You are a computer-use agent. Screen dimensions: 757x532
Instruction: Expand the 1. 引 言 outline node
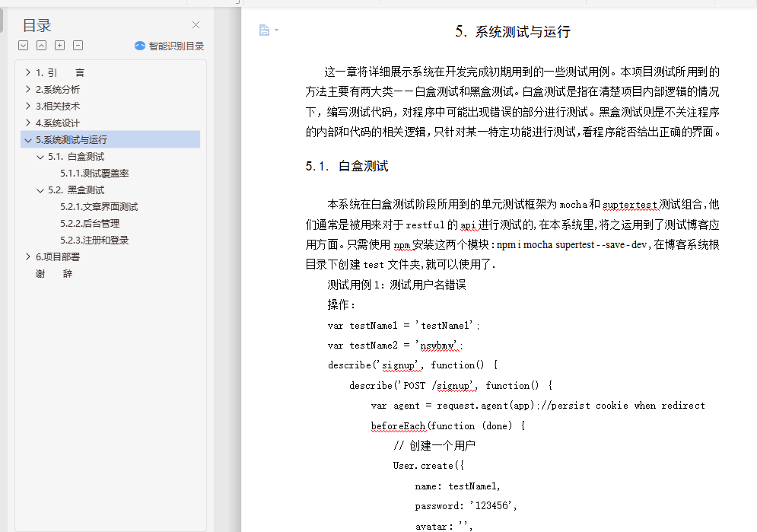point(28,72)
